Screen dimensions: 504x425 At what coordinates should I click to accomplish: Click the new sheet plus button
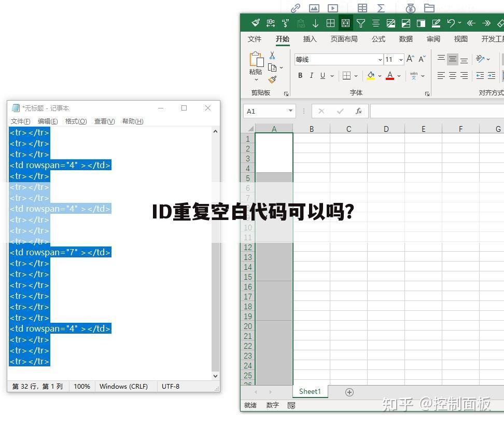349,392
